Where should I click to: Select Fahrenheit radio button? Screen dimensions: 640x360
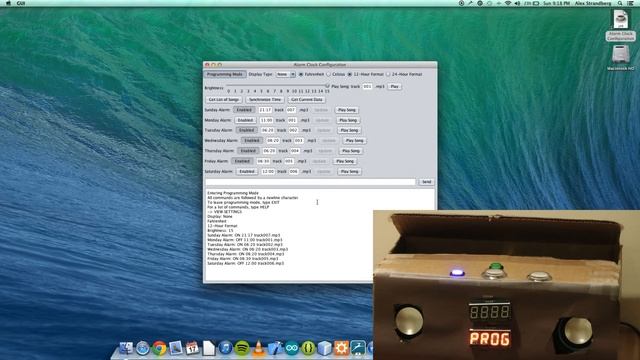[301, 74]
